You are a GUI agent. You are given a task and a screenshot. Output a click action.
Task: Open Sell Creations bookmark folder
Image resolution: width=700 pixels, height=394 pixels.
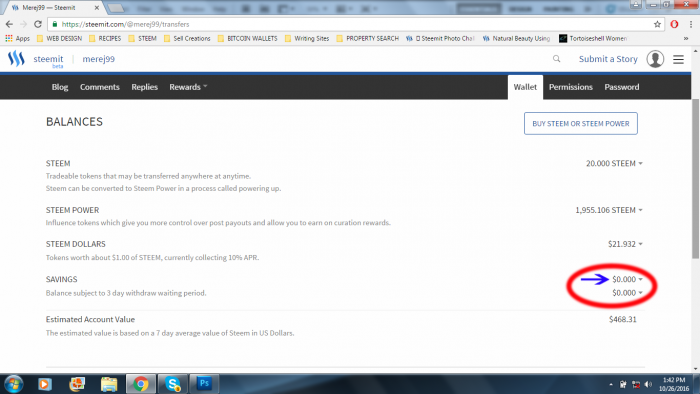point(187,38)
